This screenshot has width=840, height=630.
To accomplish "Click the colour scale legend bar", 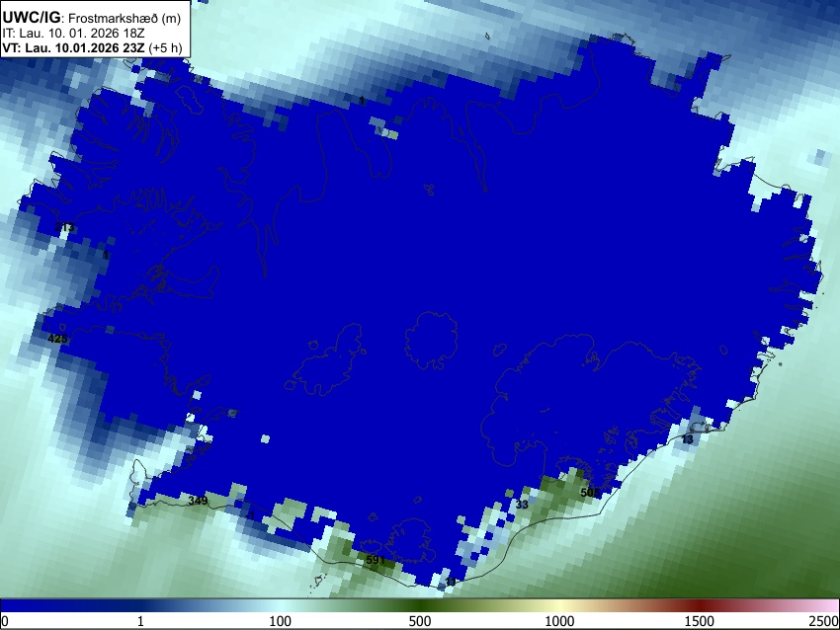I will 420,606.
